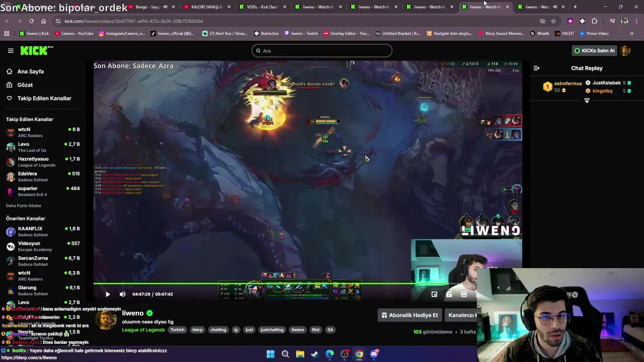
Task: Open the Blerp Sound Memes bookmark
Action: 501,33
